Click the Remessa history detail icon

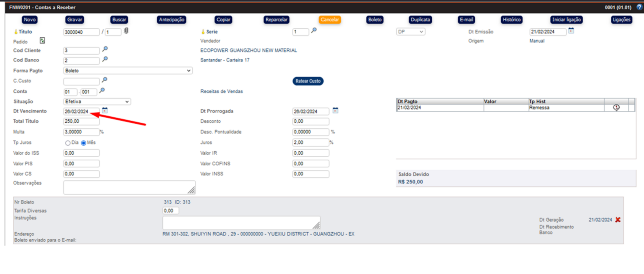(x=616, y=108)
